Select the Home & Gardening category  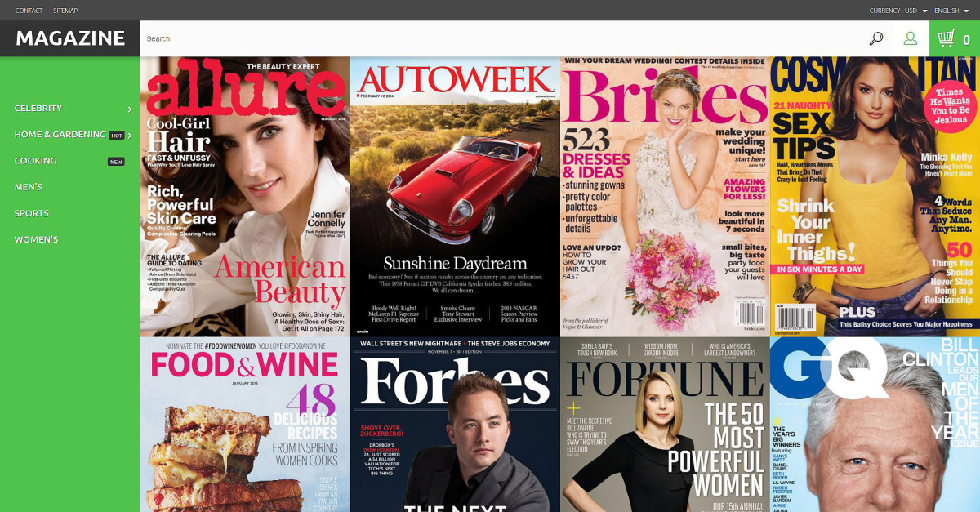60,134
